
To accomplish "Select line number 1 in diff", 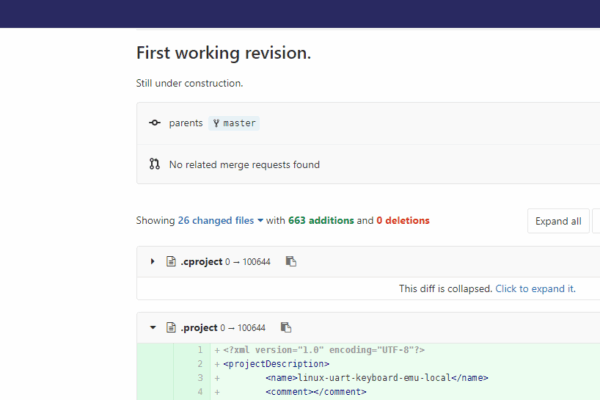I will pyautogui.click(x=200, y=350).
